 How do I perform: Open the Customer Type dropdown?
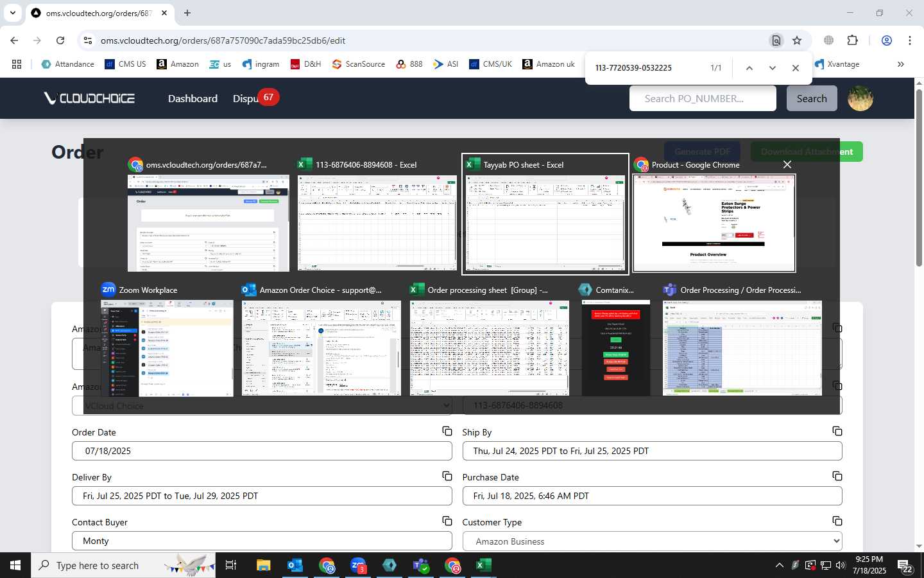[x=652, y=541]
